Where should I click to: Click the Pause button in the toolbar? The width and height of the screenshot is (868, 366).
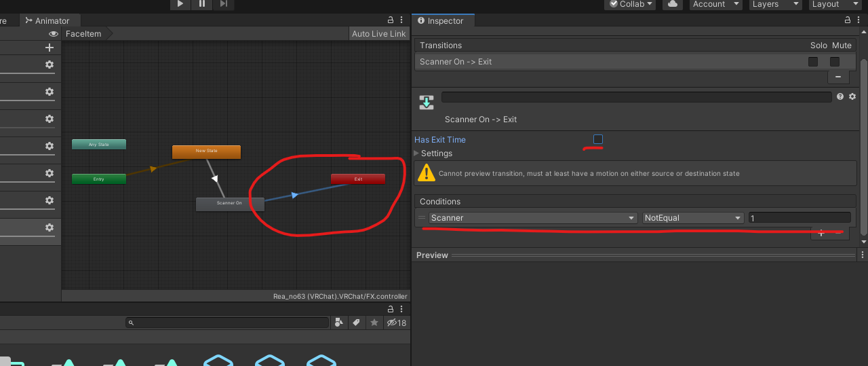click(202, 4)
